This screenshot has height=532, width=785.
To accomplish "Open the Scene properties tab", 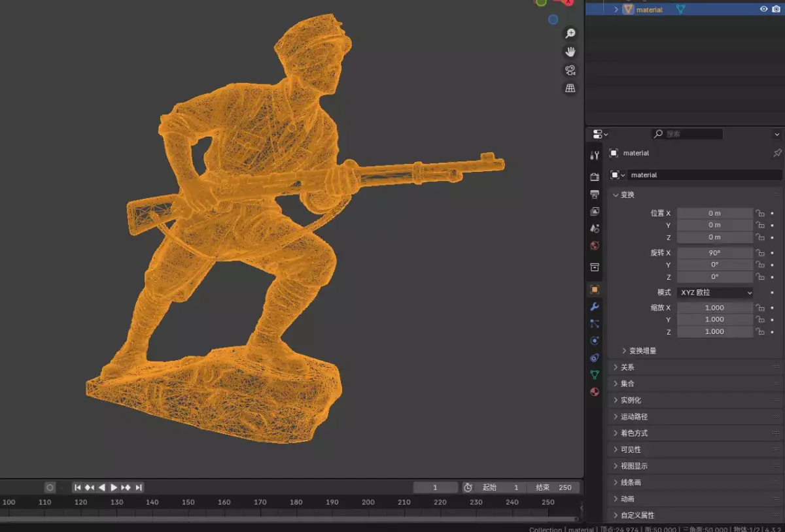I will 595,229.
